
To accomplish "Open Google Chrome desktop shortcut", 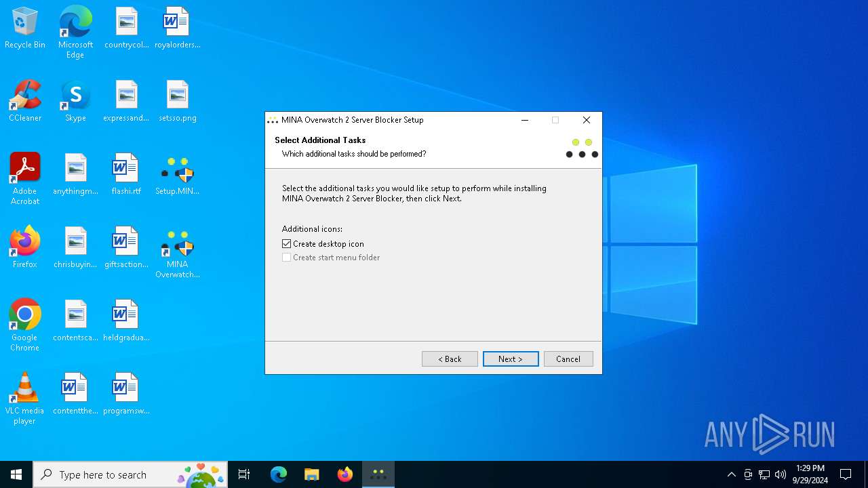I will pyautogui.click(x=25, y=325).
